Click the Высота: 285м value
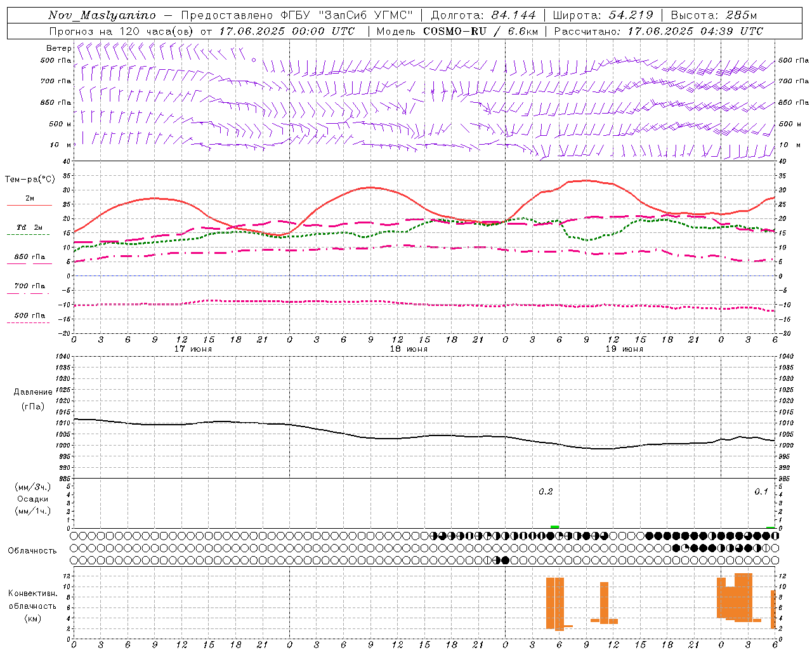The height and width of the screenshot is (650, 812). pos(714,15)
